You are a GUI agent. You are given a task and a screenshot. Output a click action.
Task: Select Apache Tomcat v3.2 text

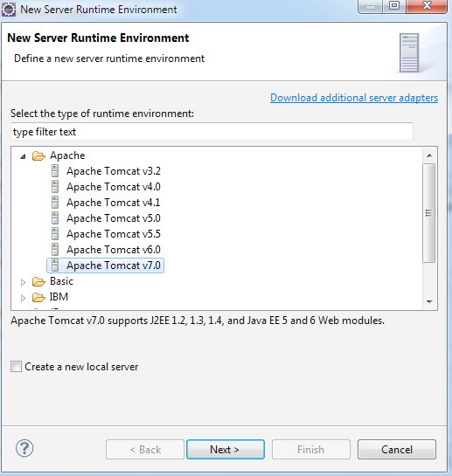coord(114,171)
